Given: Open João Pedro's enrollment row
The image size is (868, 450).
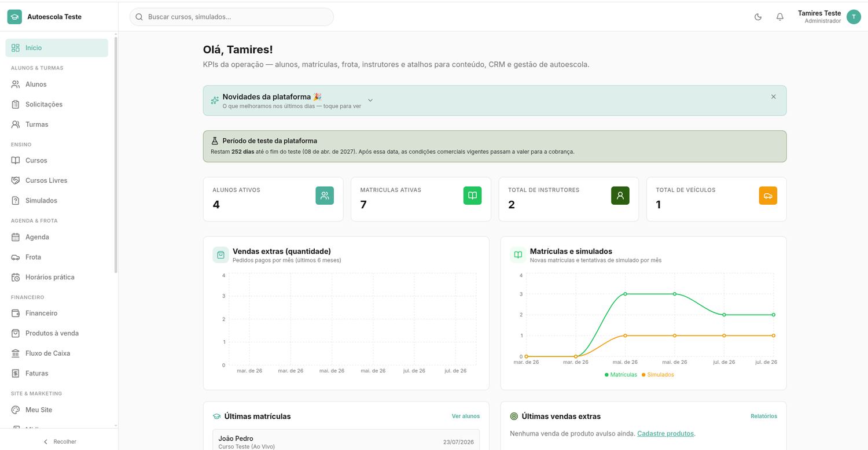Looking at the screenshot, I should tap(346, 440).
